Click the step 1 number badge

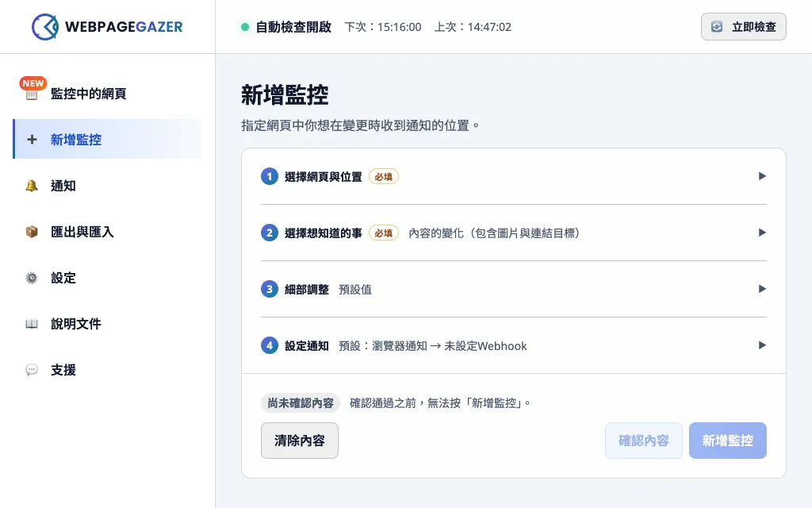[x=270, y=176]
